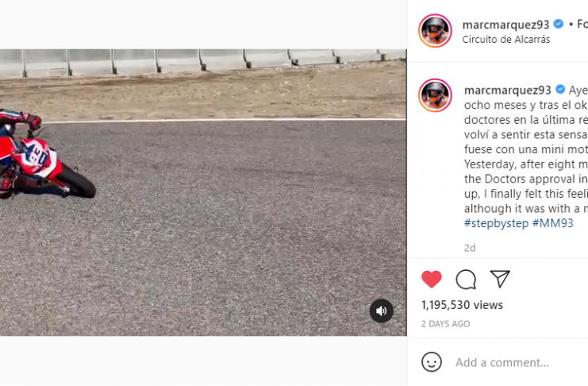Open the #stepbystep hashtag

496,223
